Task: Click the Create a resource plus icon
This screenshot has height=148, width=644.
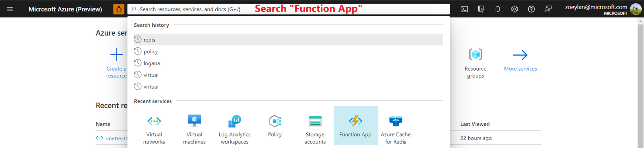Action: coord(117,54)
